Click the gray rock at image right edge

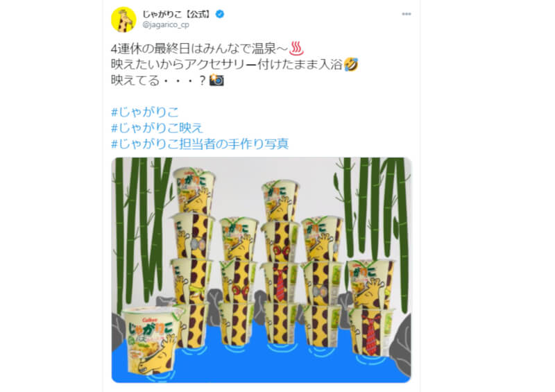(x=401, y=343)
